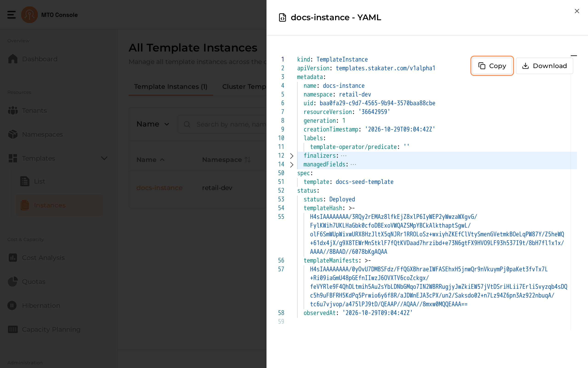The height and width of the screenshot is (368, 588).
Task: Click the apiVersion line
Action: click(x=366, y=68)
